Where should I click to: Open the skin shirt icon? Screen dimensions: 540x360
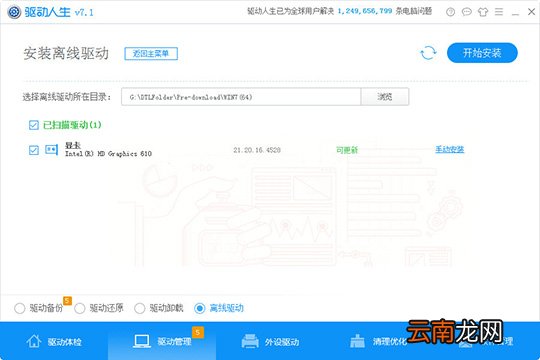pos(483,12)
